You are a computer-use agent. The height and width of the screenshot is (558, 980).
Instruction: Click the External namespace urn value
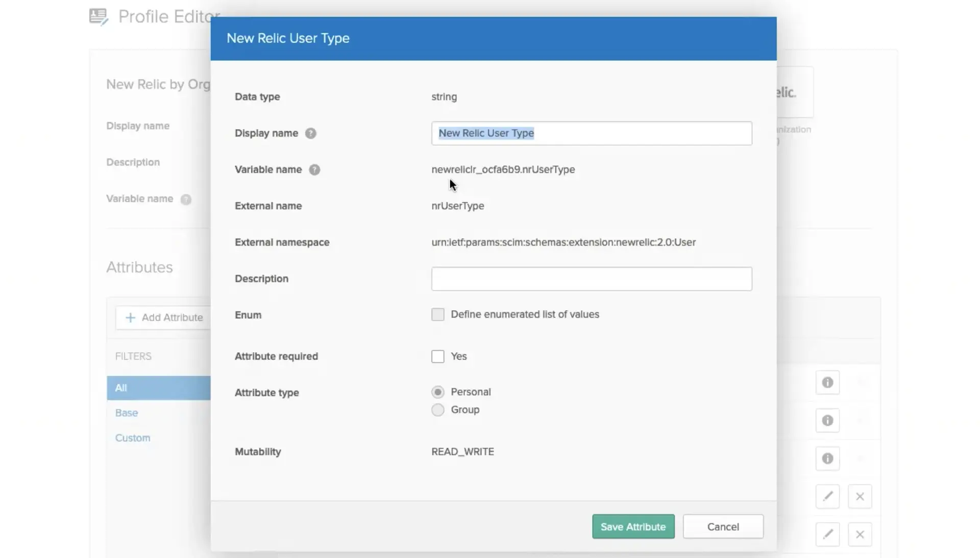tap(563, 242)
